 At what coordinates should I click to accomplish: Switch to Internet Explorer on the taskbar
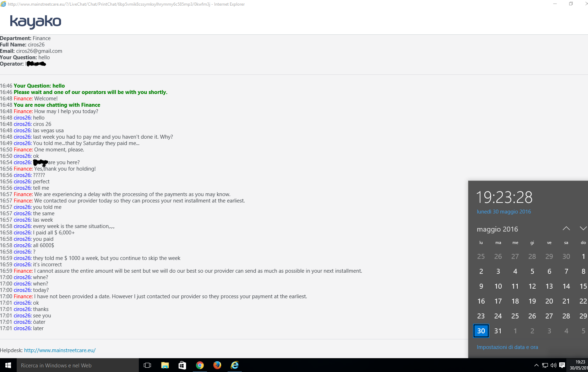(x=235, y=365)
